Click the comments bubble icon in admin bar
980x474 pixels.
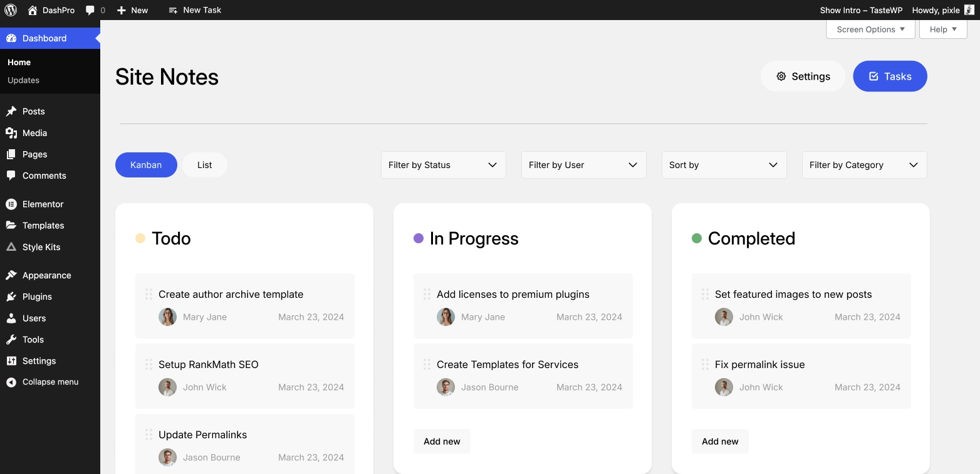tap(90, 10)
